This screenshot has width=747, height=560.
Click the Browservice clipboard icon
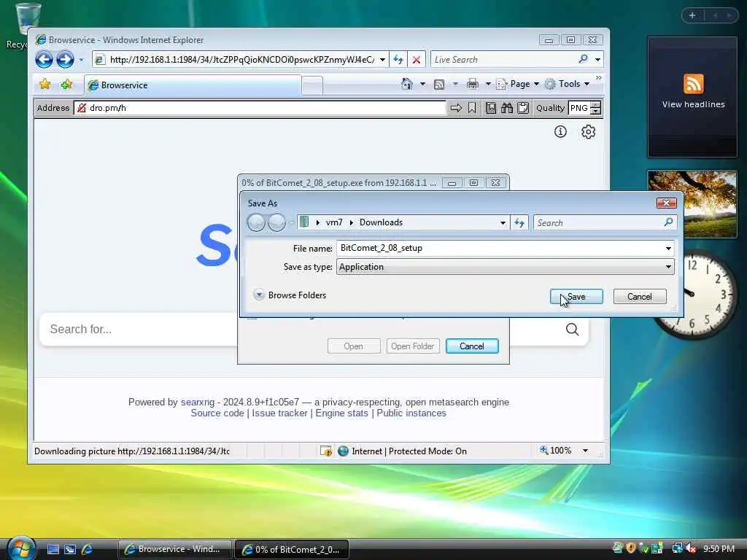[523, 108]
